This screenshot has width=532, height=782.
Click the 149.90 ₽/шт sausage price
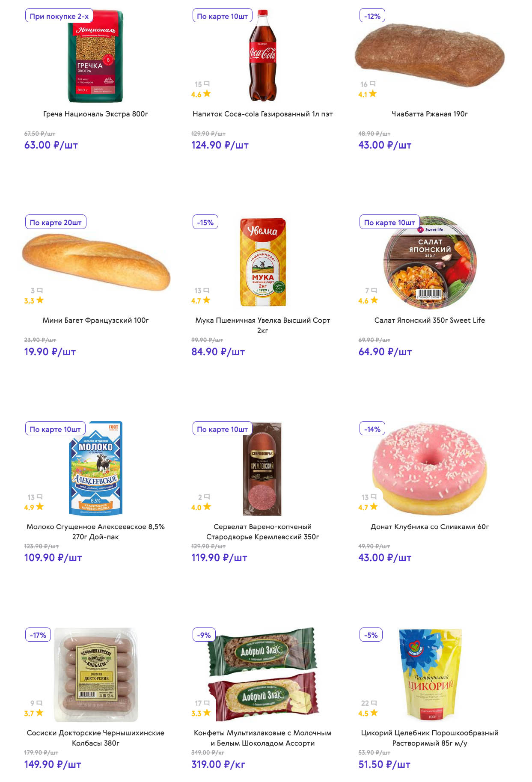[x=53, y=764]
